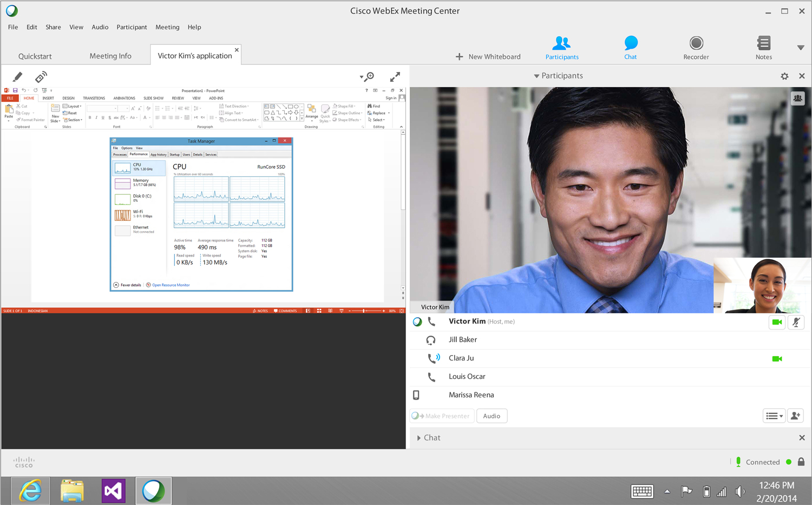Open PowerPoint SLIDE SHOW ribbon tab

coord(153,98)
